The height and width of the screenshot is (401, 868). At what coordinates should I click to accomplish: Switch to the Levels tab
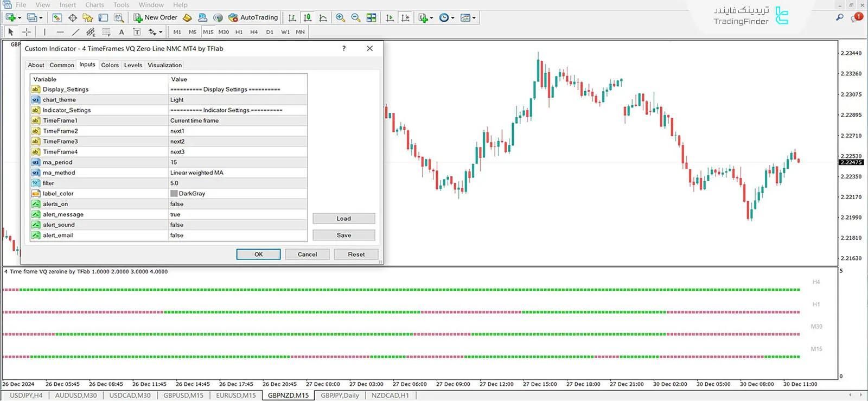pos(133,65)
